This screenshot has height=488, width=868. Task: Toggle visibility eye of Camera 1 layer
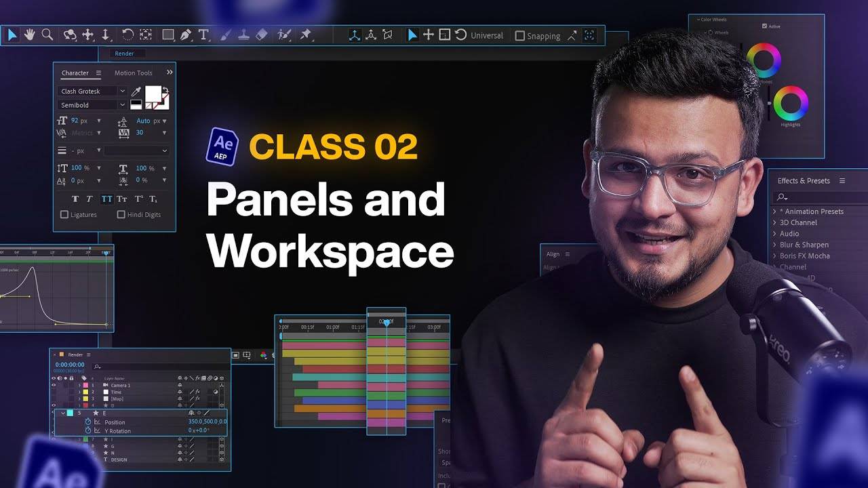[54, 385]
